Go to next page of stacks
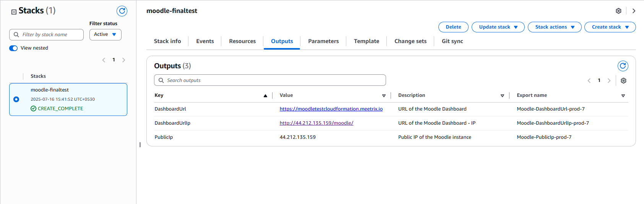Viewport: 644px width, 204px height. 123,60
